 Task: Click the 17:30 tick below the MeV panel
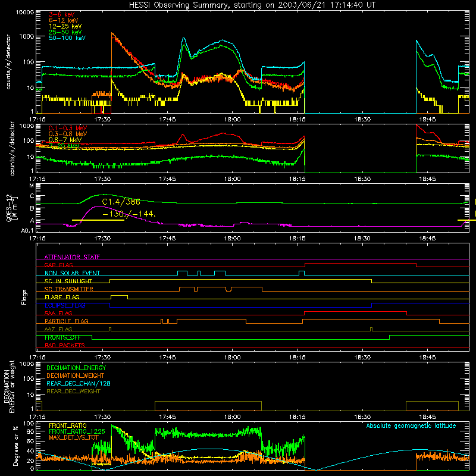102,179
